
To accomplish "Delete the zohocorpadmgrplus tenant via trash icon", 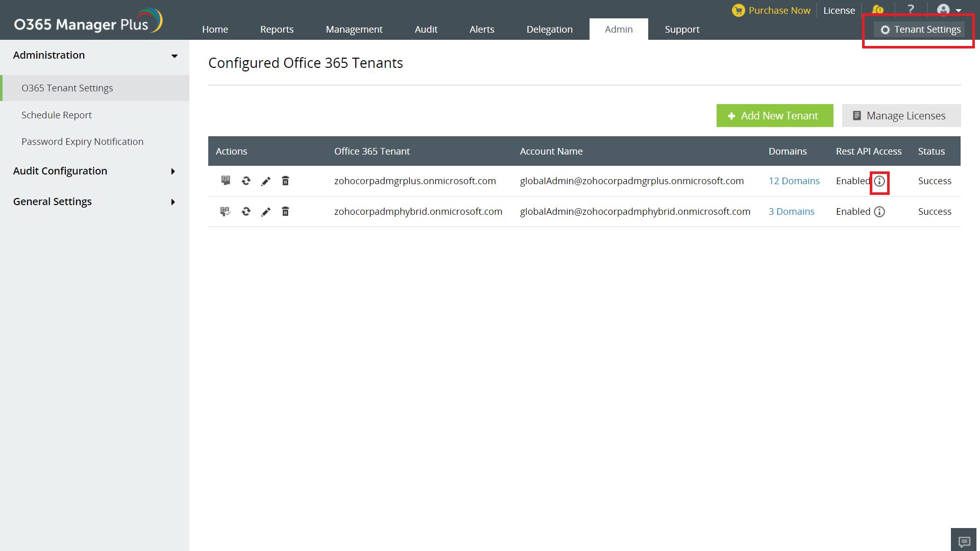I will [285, 181].
